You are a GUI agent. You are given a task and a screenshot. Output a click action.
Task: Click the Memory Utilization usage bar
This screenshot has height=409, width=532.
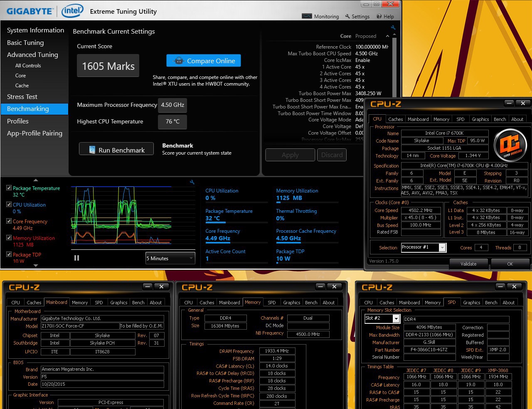307,202
